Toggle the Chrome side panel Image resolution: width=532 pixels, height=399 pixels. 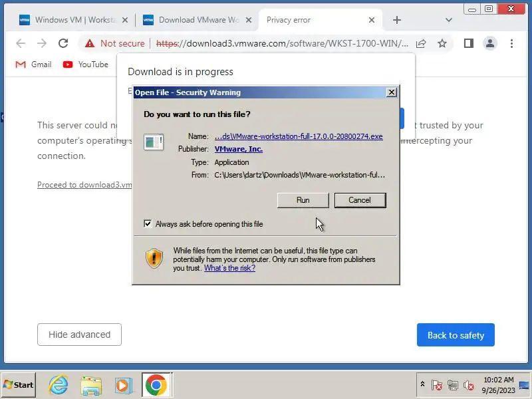[x=469, y=43]
